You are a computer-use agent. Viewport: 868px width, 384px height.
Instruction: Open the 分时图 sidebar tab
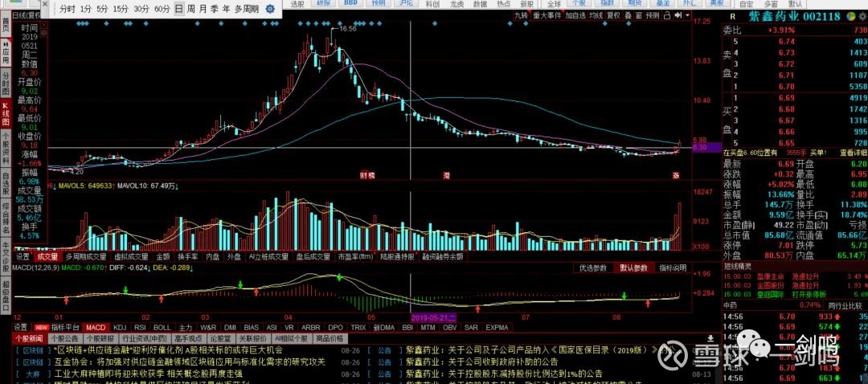[6, 83]
